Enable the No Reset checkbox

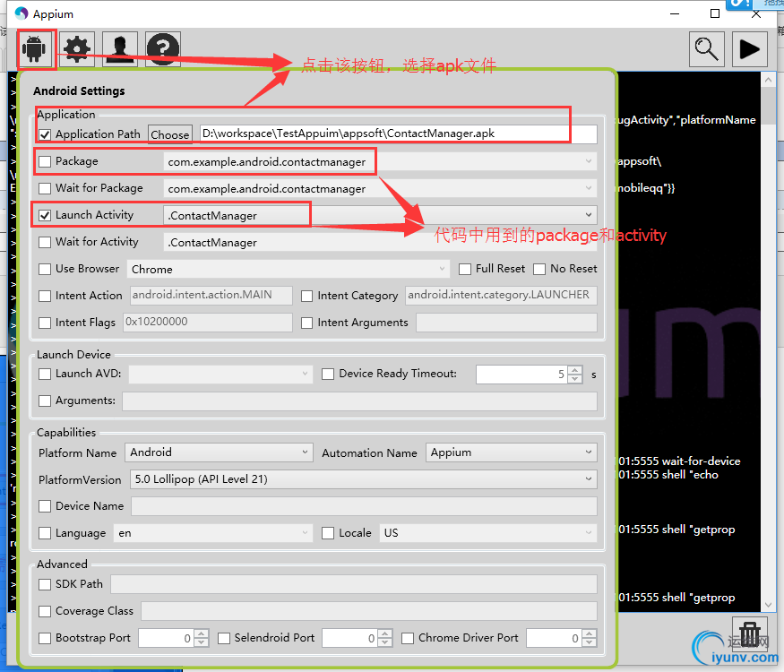539,269
